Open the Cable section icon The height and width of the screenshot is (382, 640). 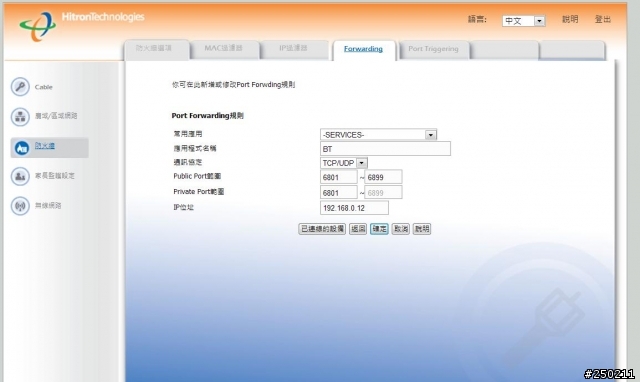click(20, 87)
